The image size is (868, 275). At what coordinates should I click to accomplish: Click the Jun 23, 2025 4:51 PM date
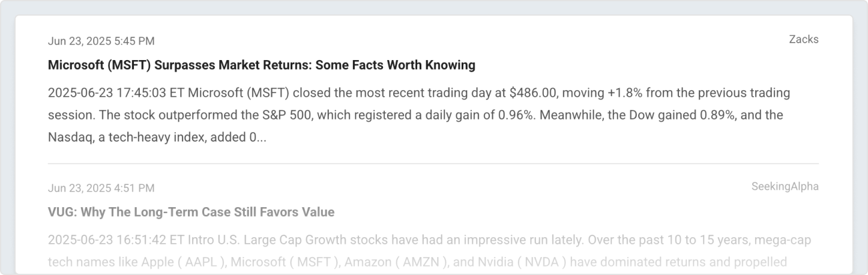(101, 189)
